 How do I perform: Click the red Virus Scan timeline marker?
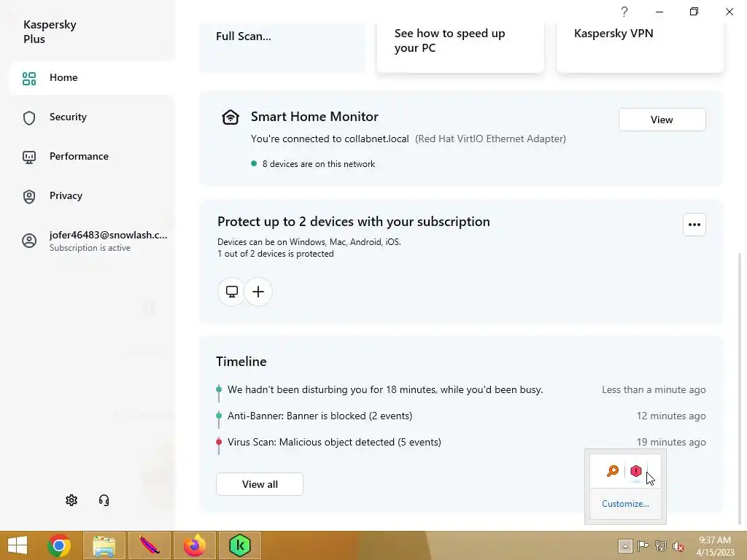click(219, 442)
